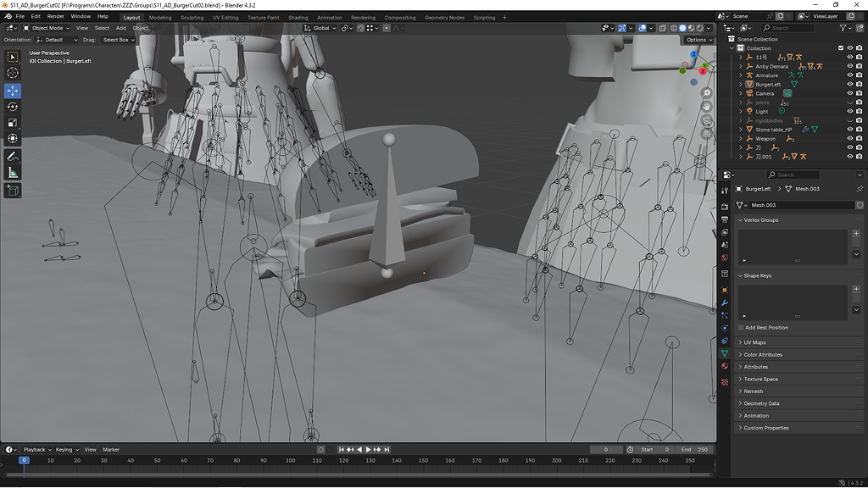Click play animation button
Viewport: 868px width, 488px height.
368,450
